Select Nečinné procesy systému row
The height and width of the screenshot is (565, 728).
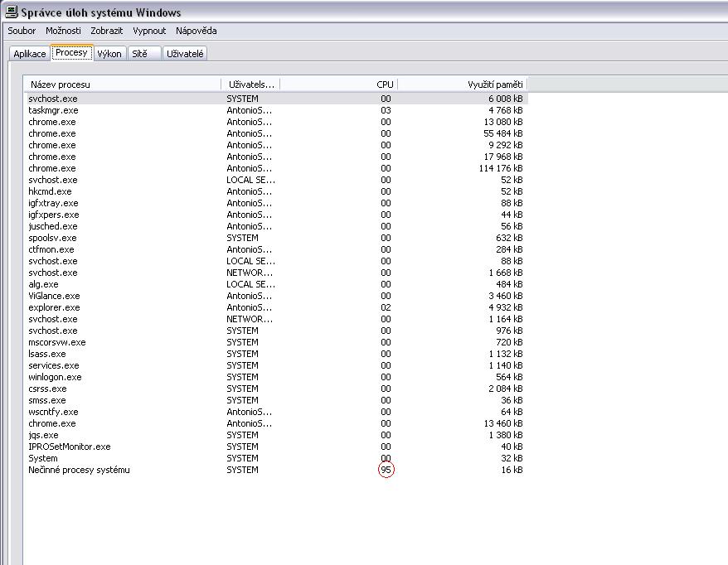[x=276, y=470]
